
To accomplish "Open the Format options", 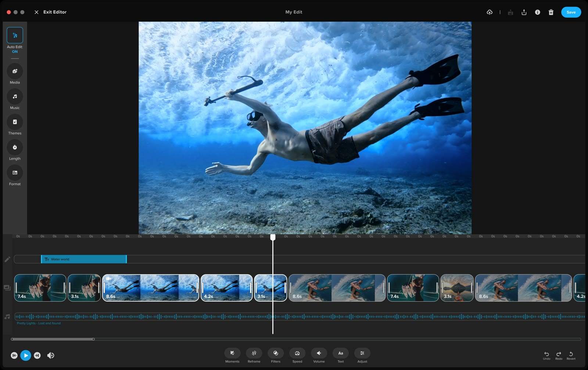I will click(15, 172).
